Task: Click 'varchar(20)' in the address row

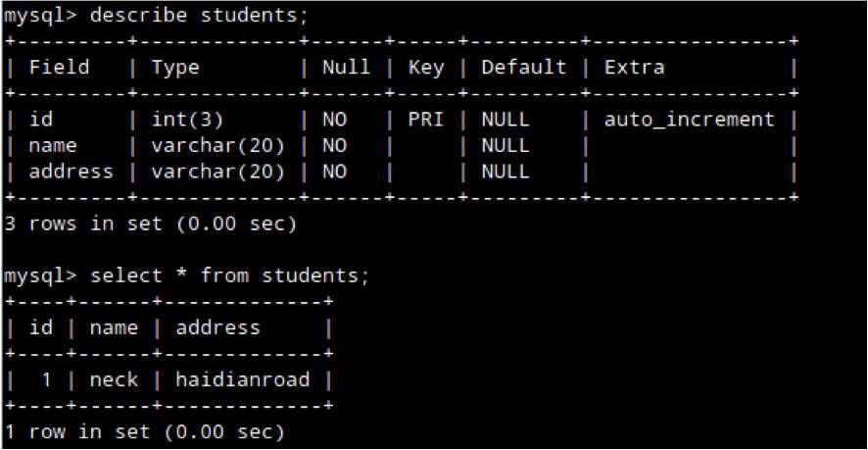Action: 217,172
